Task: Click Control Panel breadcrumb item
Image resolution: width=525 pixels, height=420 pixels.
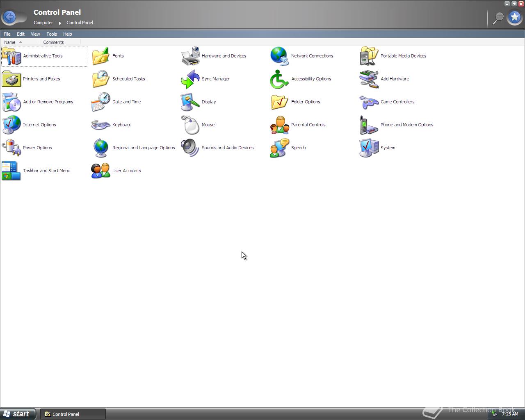Action: [x=80, y=23]
